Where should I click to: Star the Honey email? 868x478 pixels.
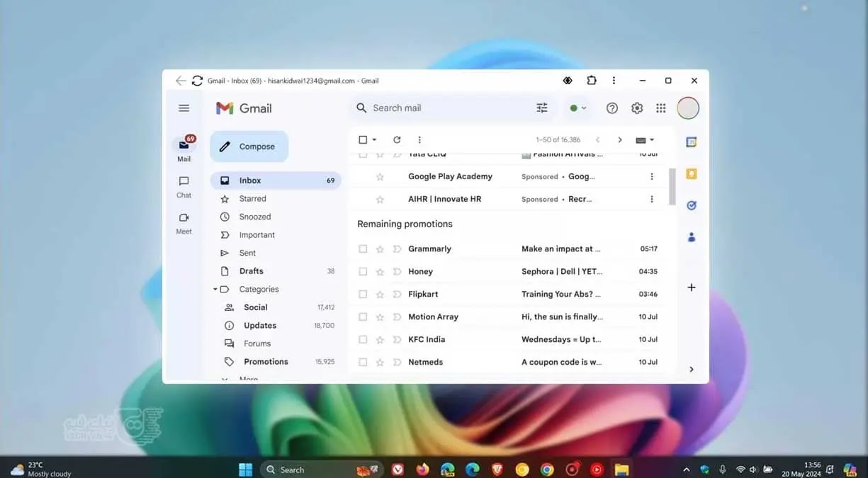pos(380,272)
